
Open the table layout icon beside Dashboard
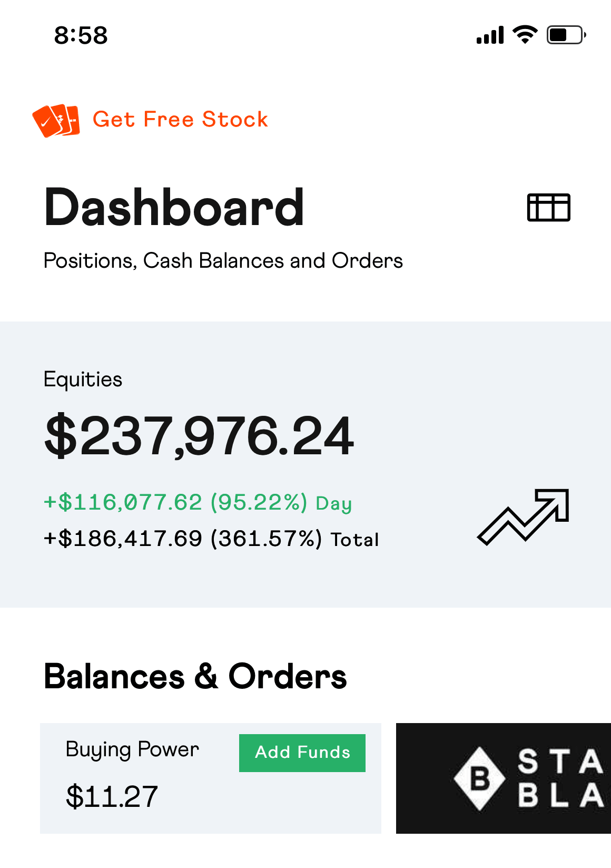point(549,208)
